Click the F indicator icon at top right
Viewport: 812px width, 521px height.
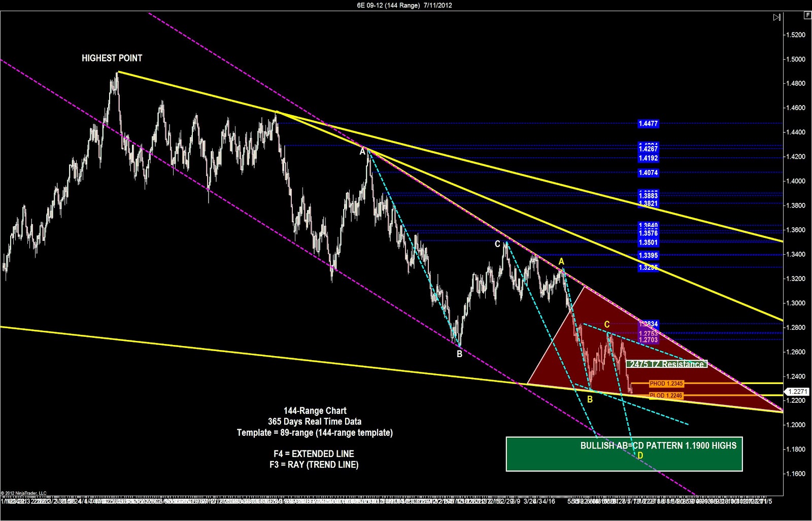[807, 16]
